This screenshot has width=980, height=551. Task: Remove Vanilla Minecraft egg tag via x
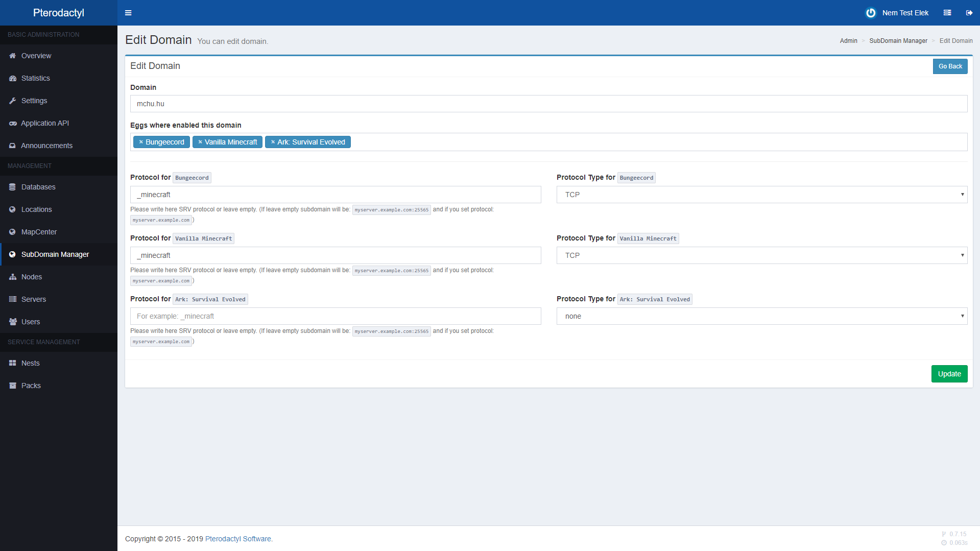coord(200,142)
